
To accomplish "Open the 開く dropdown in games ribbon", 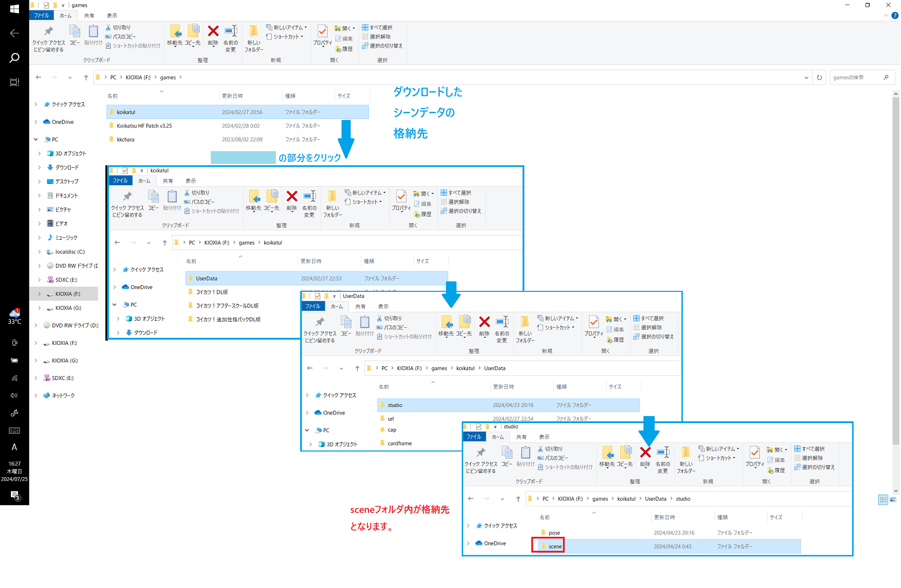I will coord(345,28).
